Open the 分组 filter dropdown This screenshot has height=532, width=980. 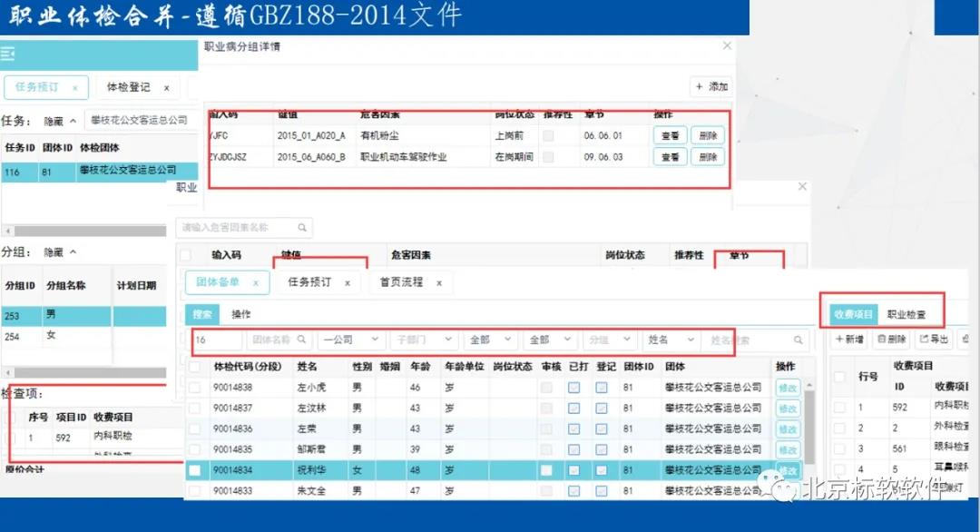[610, 340]
